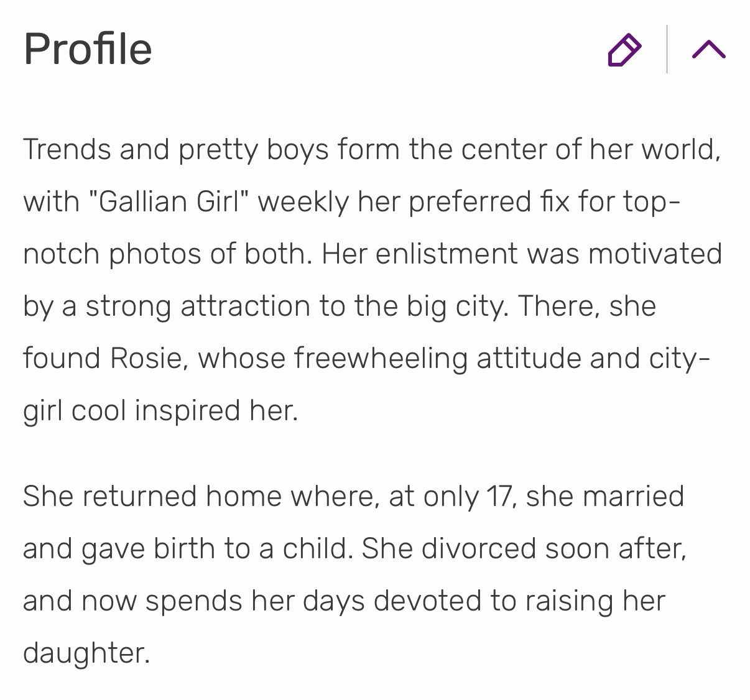
Task: Collapse the Profile section with the chevron
Action: 708,50
